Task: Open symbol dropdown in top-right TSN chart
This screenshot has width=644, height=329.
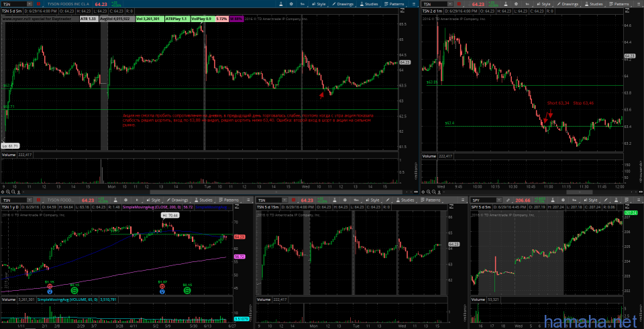Action: point(450,4)
